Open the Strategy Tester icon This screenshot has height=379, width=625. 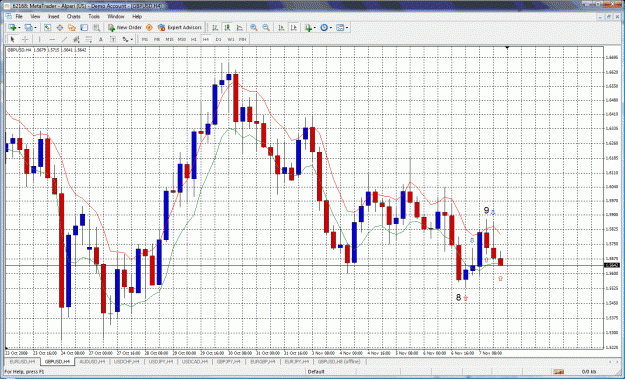pos(96,27)
